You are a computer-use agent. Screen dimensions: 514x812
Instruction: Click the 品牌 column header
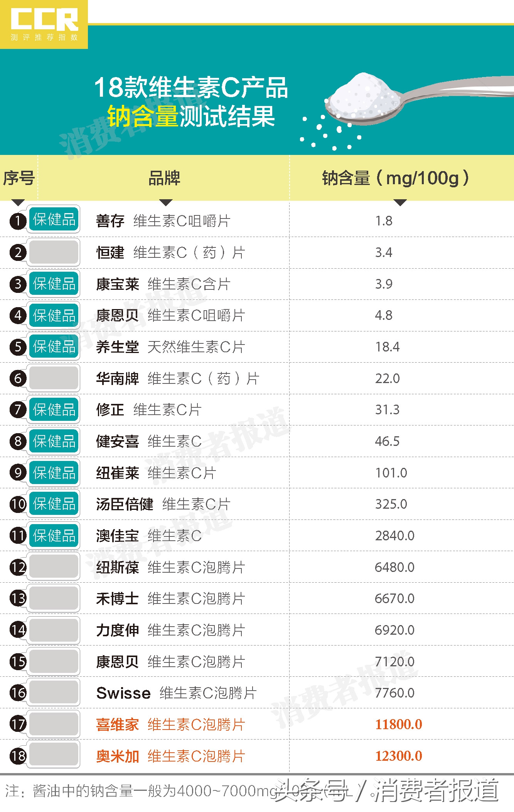coord(164,178)
